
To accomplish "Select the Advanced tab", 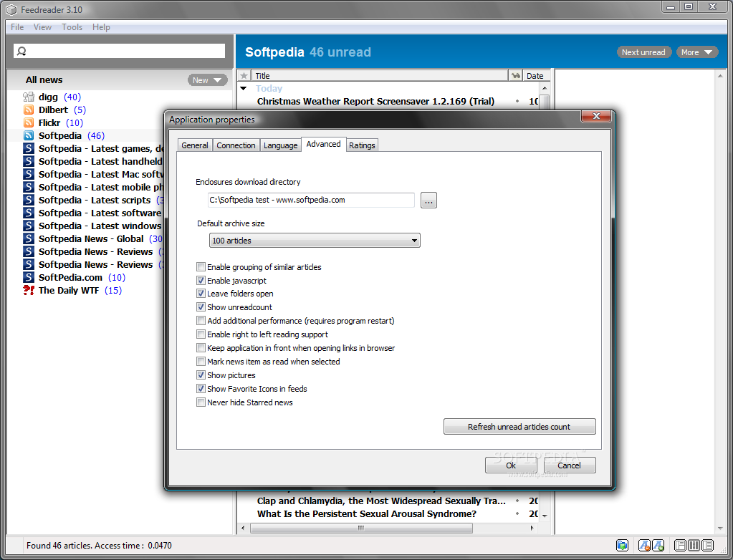I will pyautogui.click(x=323, y=144).
